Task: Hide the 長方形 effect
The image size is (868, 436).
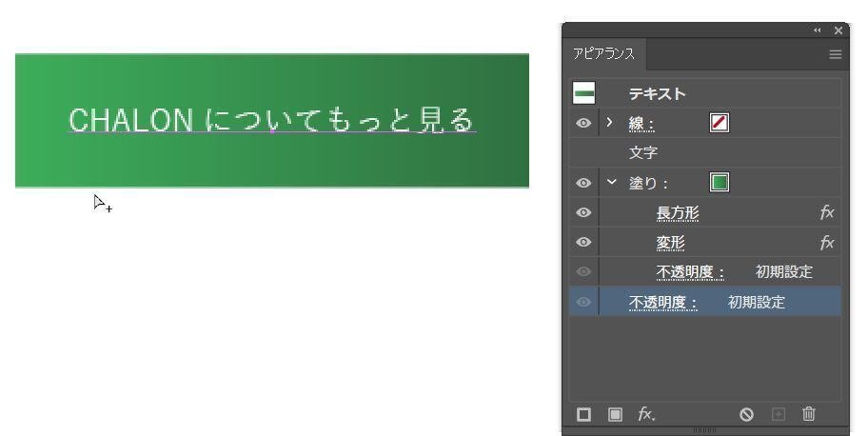Action: 583,212
